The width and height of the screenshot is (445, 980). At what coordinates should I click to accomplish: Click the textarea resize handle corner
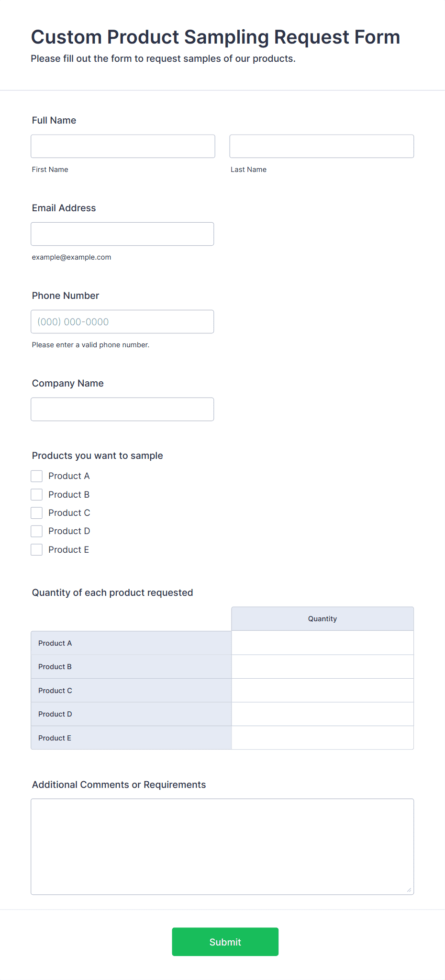409,890
